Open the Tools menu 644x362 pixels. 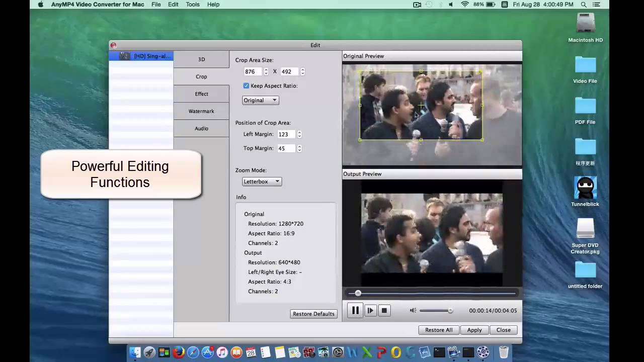pyautogui.click(x=193, y=5)
